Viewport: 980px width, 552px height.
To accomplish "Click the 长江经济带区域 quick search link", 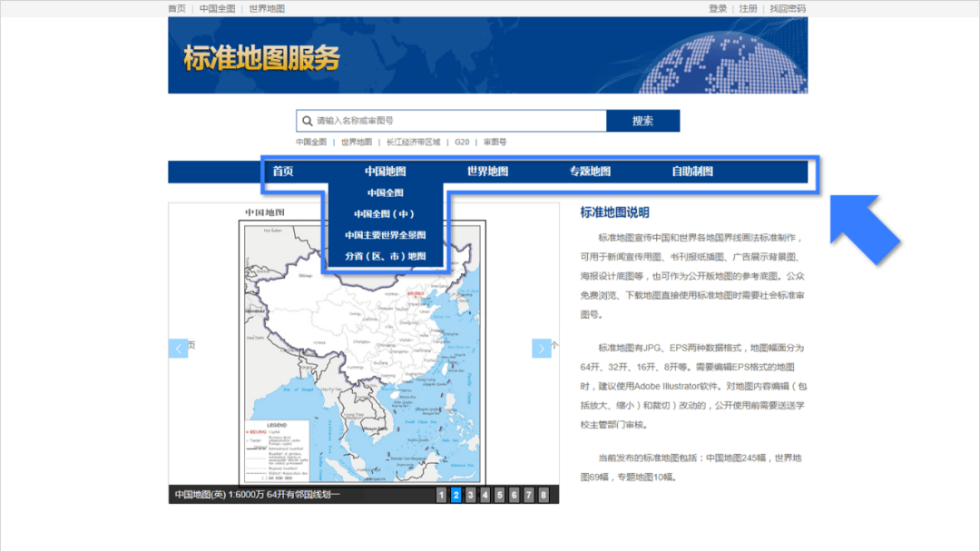I will click(413, 142).
